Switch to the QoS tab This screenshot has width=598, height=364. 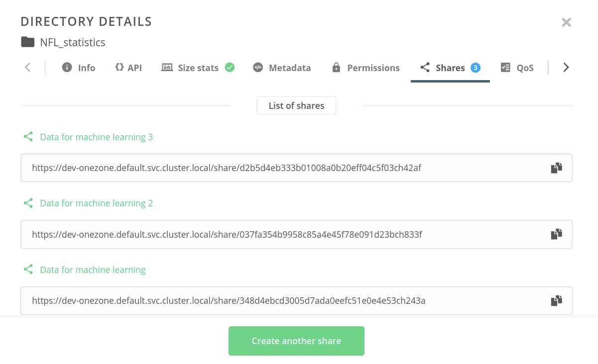517,68
